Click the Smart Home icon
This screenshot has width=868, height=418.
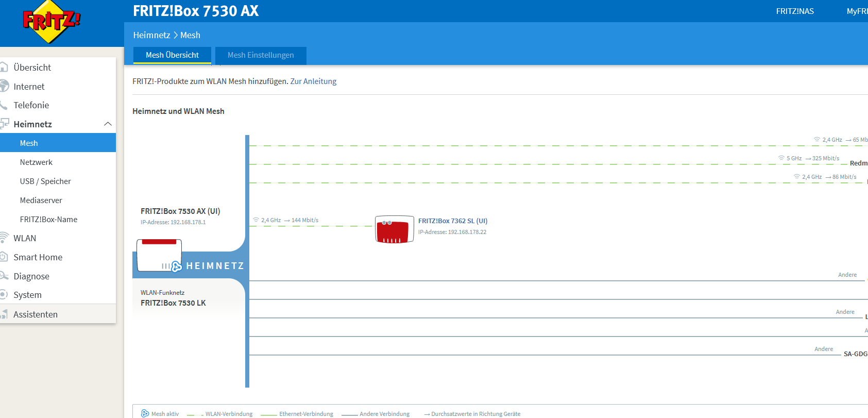coord(4,257)
